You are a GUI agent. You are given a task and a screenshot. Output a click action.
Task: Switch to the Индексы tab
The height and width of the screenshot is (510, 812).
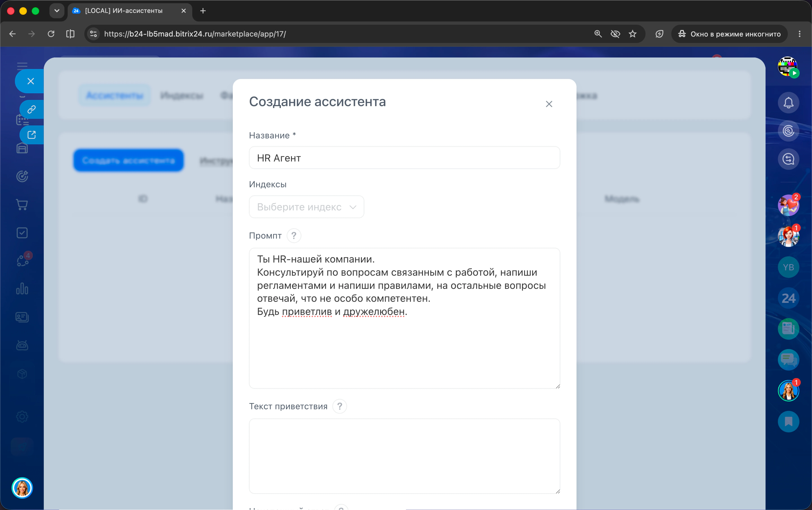(x=182, y=96)
